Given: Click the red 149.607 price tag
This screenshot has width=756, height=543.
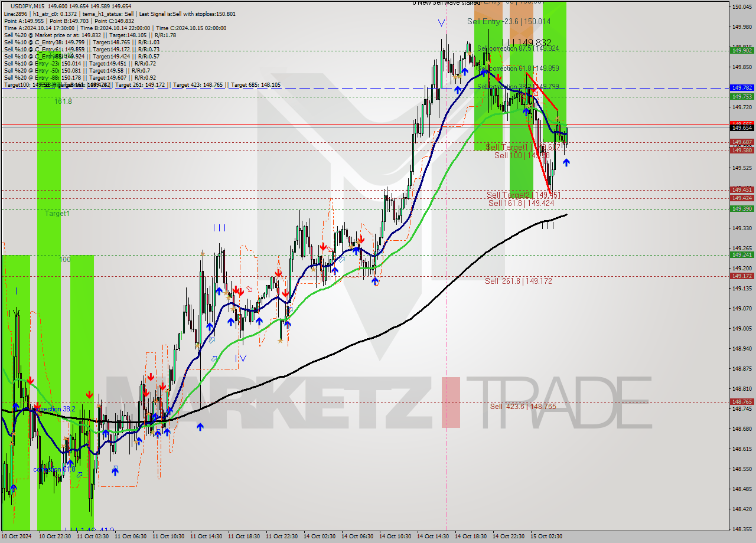Looking at the screenshot, I should [x=742, y=142].
